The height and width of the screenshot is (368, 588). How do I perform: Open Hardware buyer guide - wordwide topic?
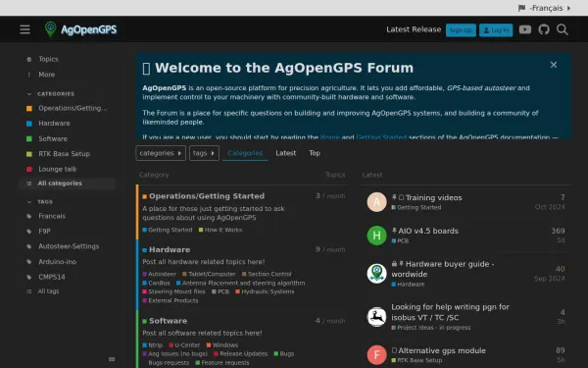pyautogui.click(x=443, y=269)
